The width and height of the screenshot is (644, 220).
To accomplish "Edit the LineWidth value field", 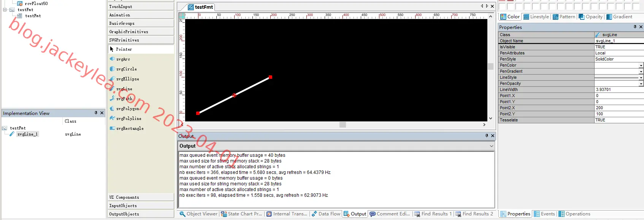I will point(619,89).
